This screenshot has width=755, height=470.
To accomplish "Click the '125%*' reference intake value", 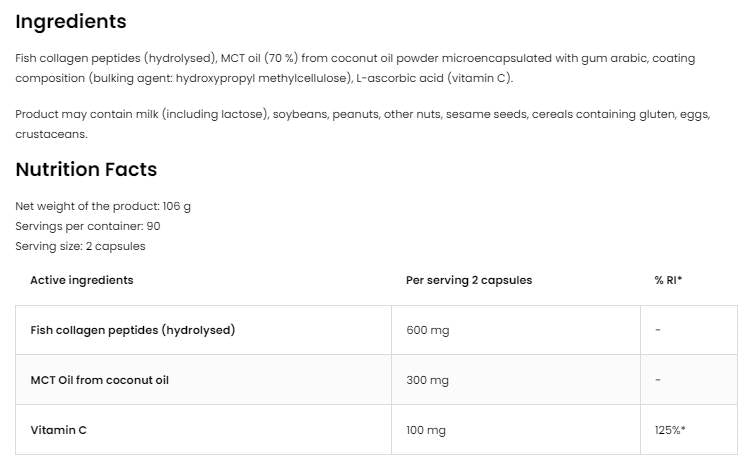I will [x=670, y=430].
